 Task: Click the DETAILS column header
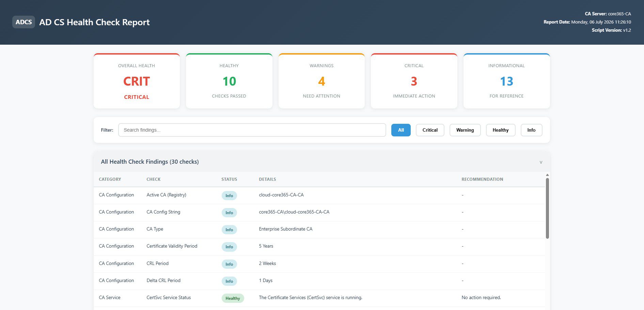tap(267, 179)
